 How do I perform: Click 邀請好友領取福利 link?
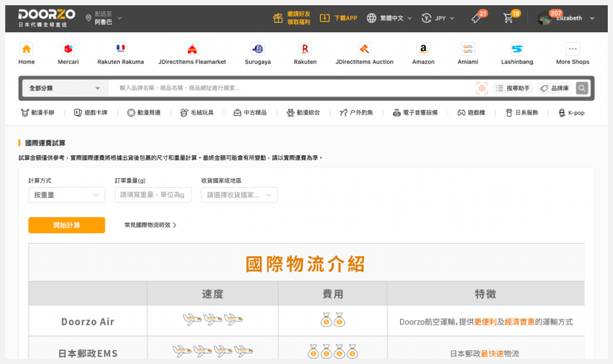coord(299,18)
